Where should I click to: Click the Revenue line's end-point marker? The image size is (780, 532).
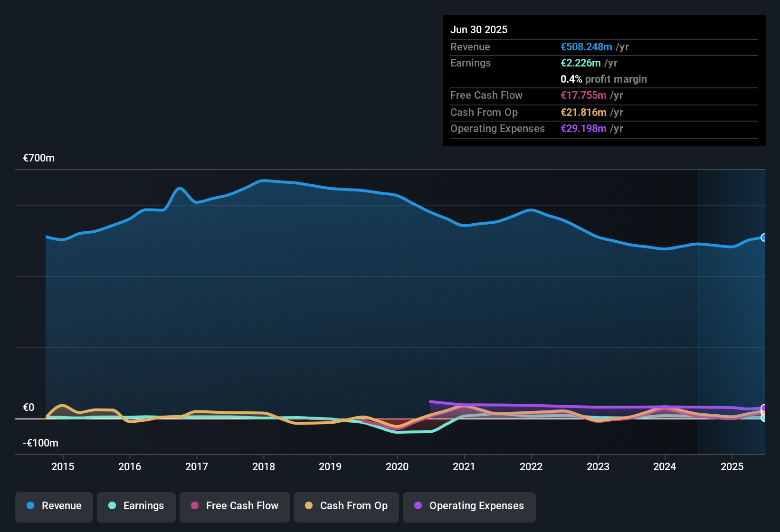pos(763,237)
